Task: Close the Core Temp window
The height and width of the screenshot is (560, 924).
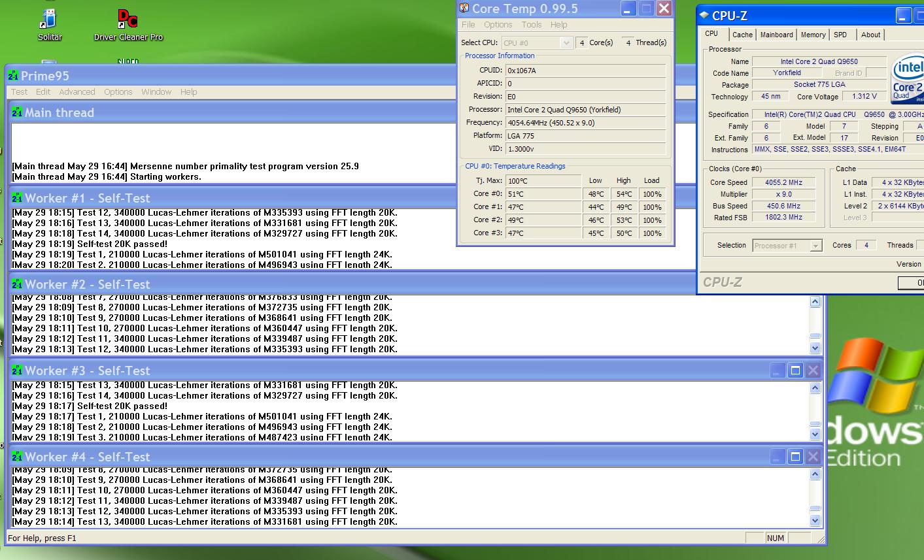Action: pos(664,8)
